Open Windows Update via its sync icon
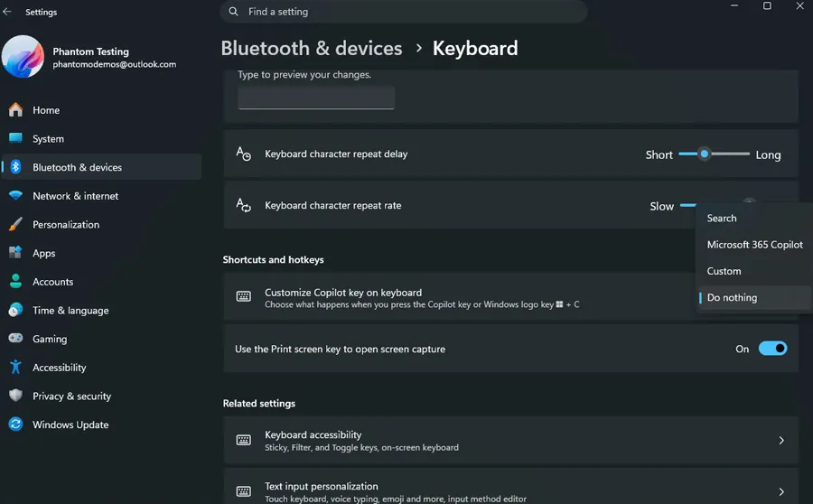The image size is (813, 504). [15, 425]
